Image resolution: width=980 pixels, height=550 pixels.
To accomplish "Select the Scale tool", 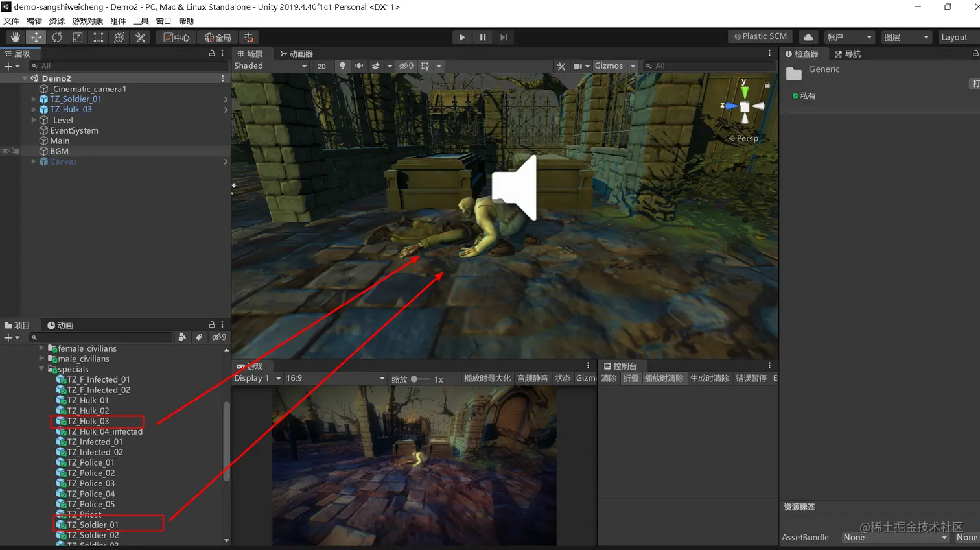I will 78,38.
